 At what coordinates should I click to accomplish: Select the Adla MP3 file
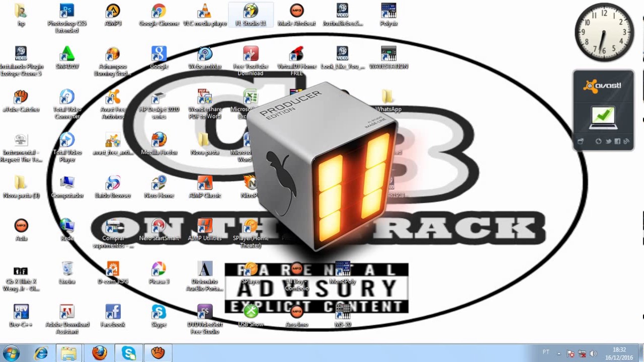[21, 229]
